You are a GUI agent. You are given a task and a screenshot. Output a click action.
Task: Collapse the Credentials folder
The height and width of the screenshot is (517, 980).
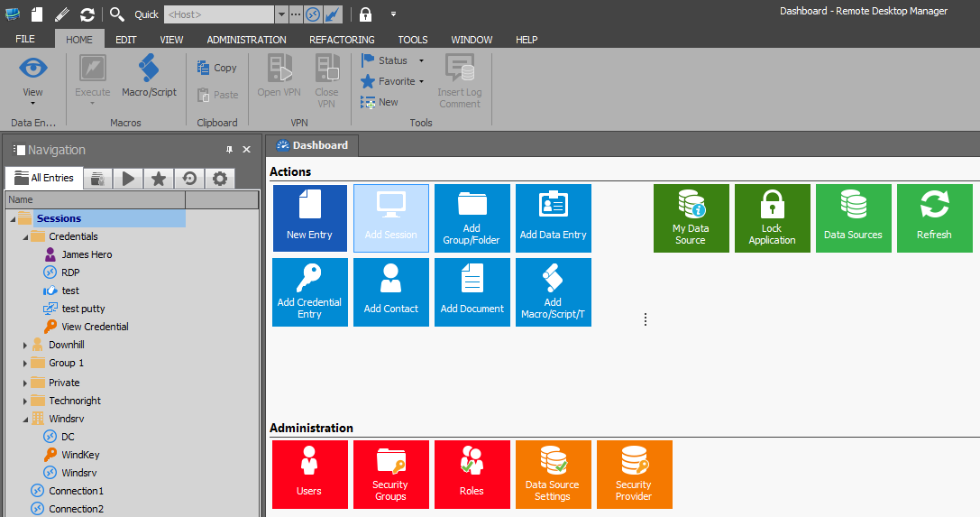point(25,237)
